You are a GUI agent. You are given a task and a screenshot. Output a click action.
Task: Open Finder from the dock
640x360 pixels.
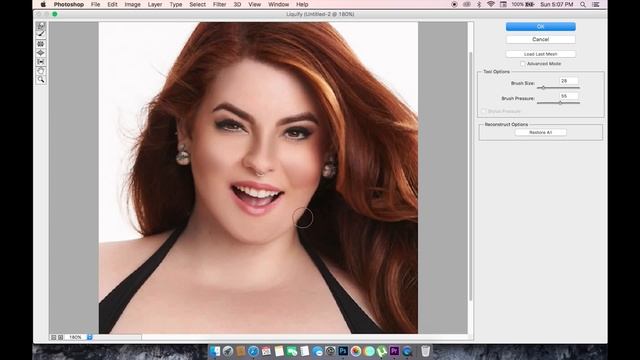pos(215,351)
